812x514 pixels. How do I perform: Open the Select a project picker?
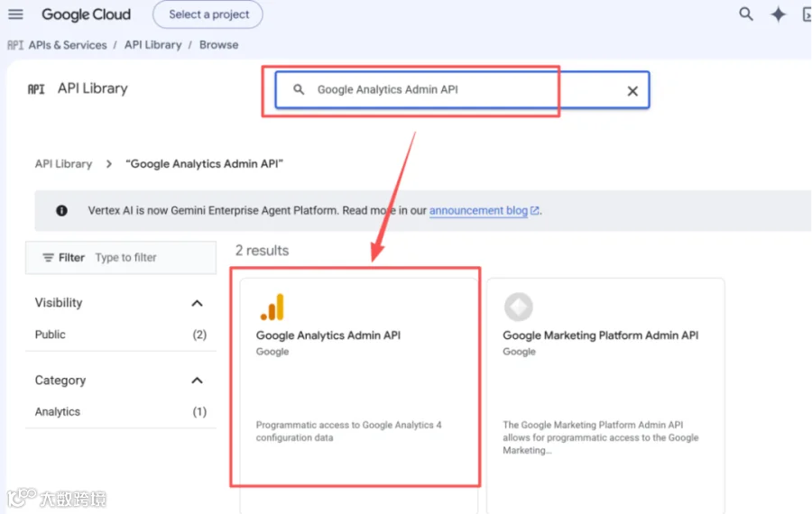tap(208, 14)
